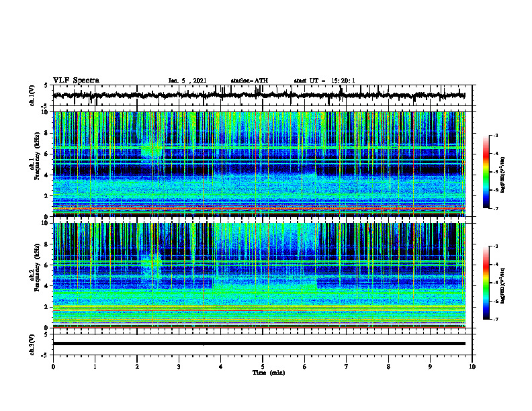Click the "5" tick label on ch.1(V) axis
Screen dimensions: 532x411
pos(46,85)
